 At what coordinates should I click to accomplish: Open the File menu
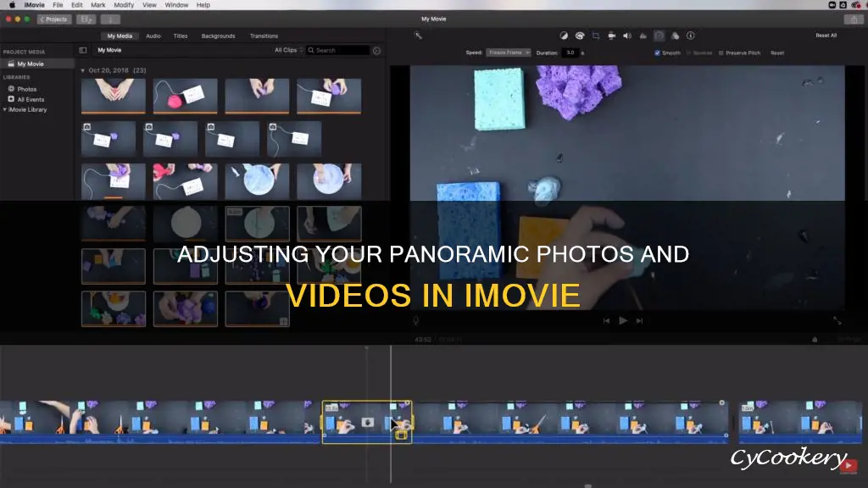58,5
